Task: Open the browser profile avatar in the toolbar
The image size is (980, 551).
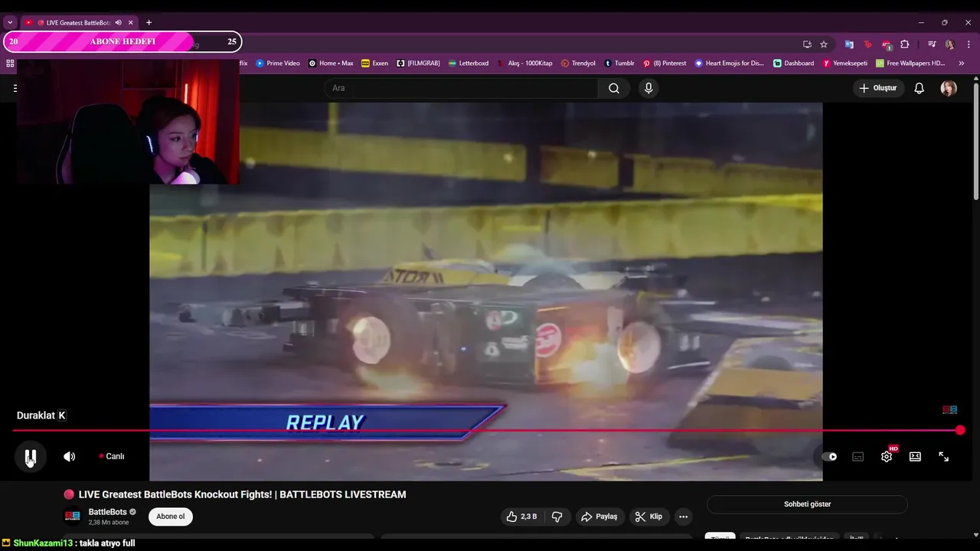Action: pyautogui.click(x=950, y=44)
